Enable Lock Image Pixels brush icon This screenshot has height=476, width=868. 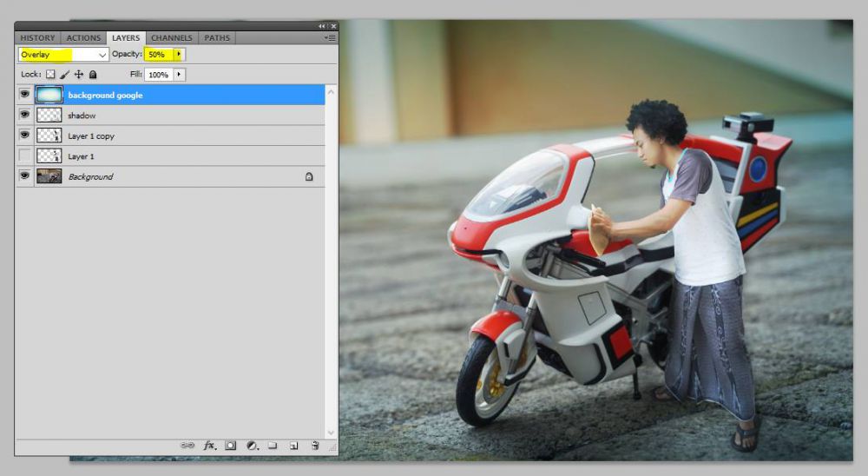pyautogui.click(x=64, y=75)
